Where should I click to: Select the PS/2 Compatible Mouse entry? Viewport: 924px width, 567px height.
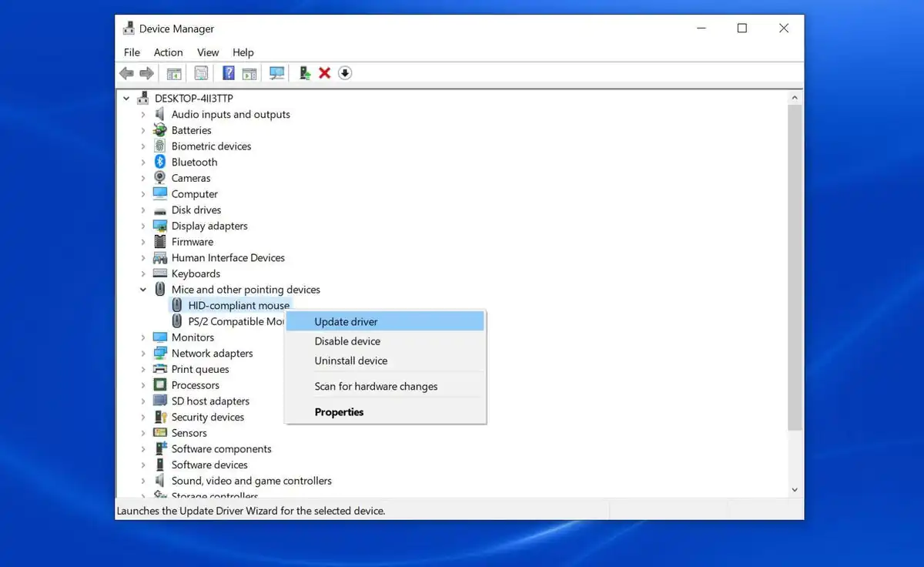[x=231, y=320]
